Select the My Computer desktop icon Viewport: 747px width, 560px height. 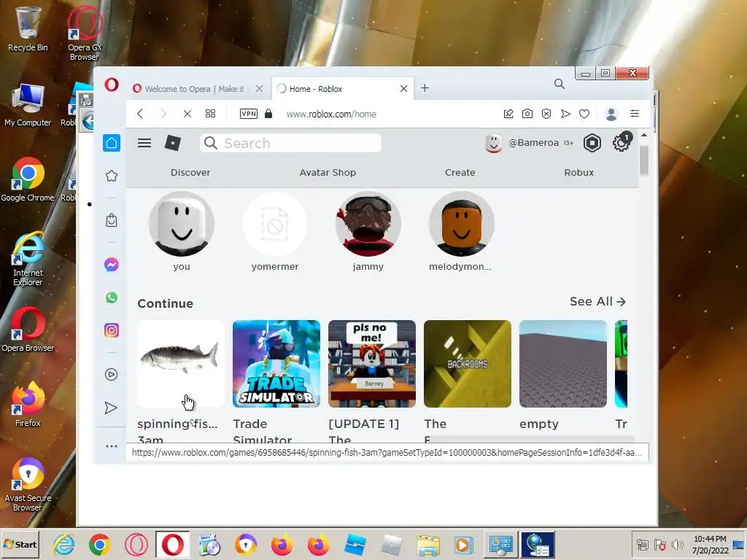point(28,105)
